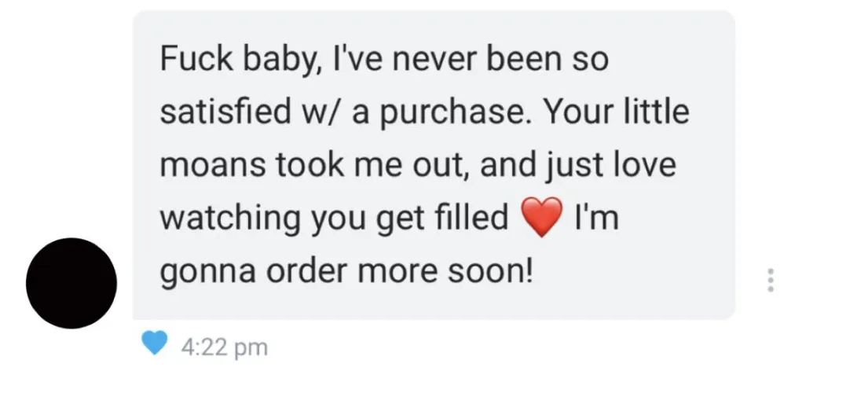Remove the heart reaction next to 4:22 pm

tap(155, 343)
